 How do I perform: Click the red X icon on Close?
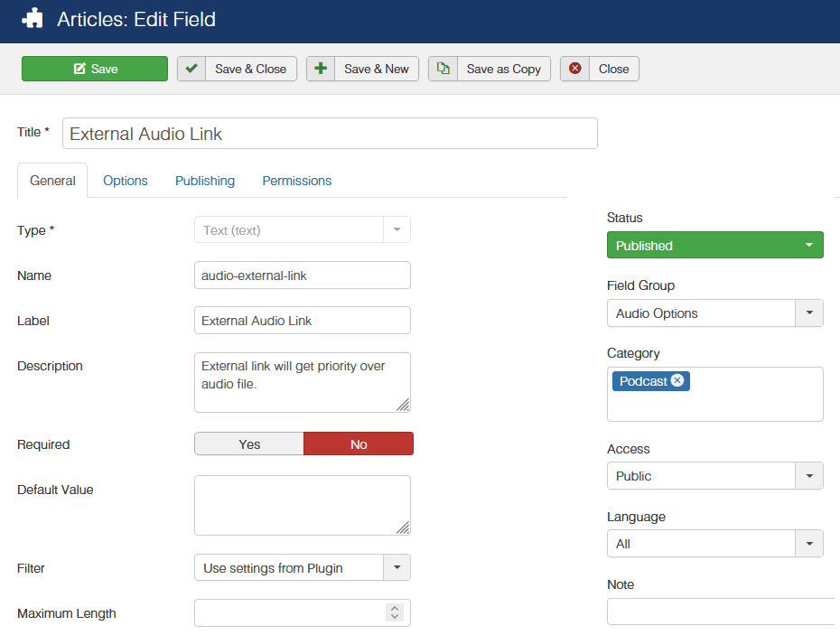(574, 69)
